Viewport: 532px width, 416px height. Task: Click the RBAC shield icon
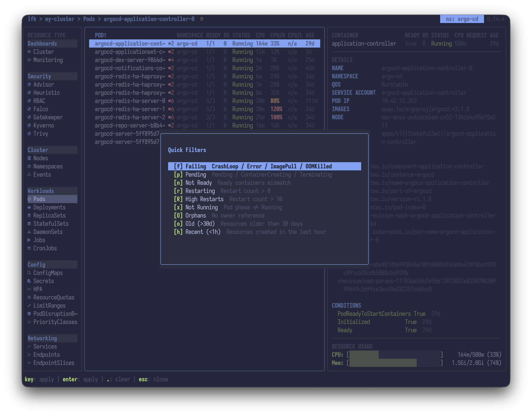29,101
